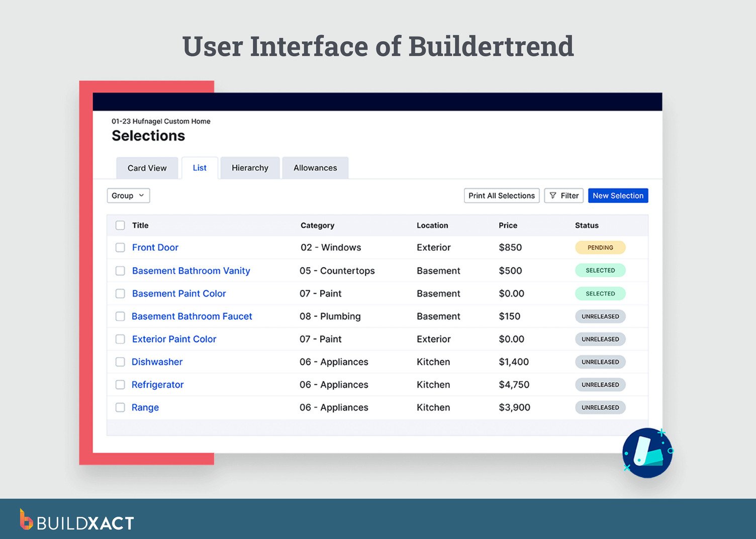Click the Category column header
This screenshot has width=756, height=539.
click(317, 225)
